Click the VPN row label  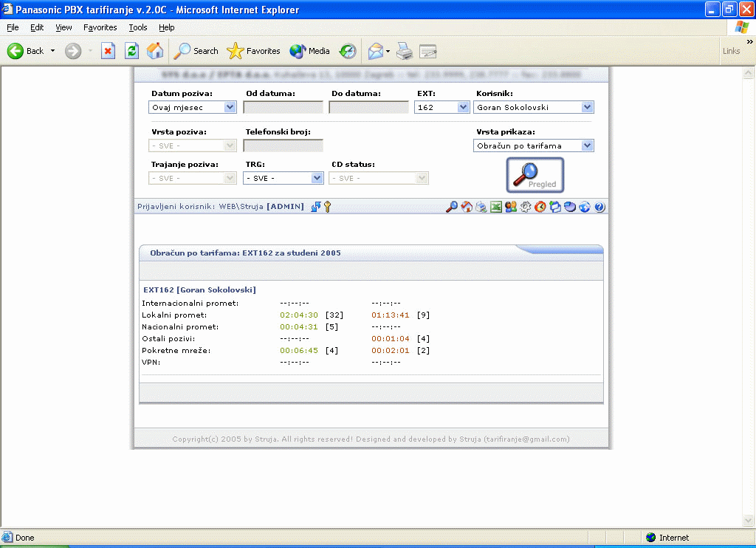(151, 363)
